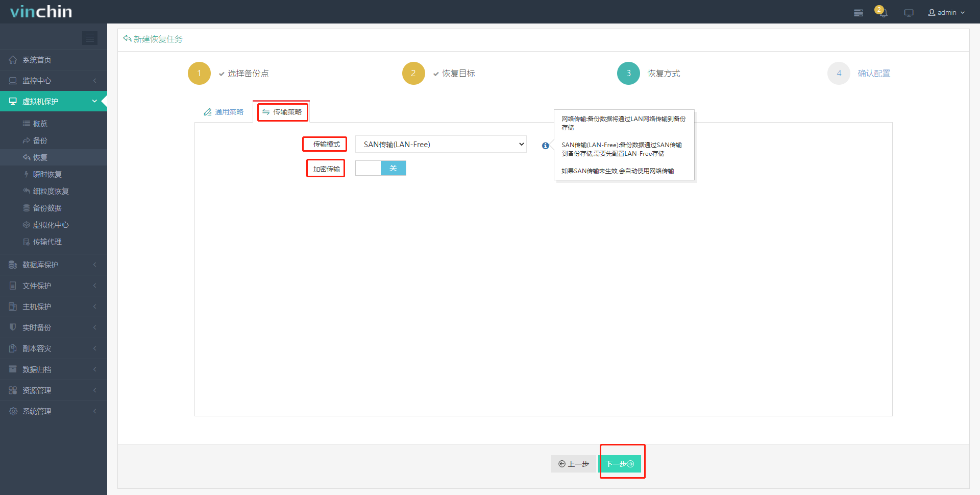
Task: Click step 2 恢复目标 indicator
Action: tap(413, 73)
